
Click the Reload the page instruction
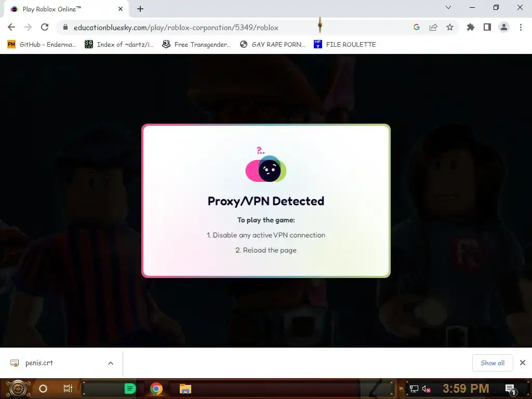[266, 250]
